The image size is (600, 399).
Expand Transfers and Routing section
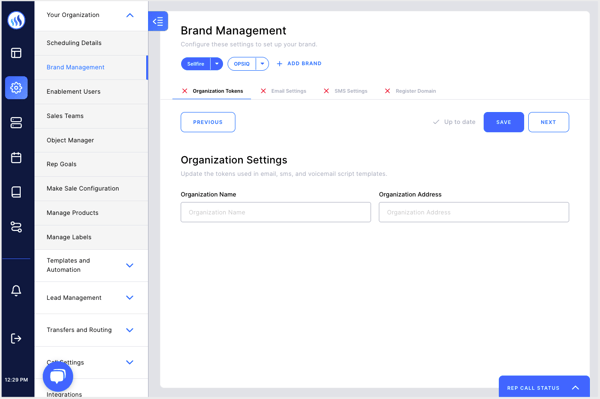[x=130, y=330]
